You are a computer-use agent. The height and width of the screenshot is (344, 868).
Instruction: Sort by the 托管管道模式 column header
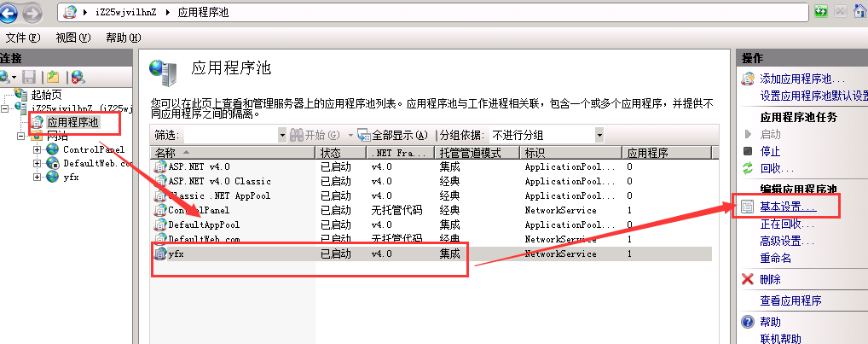(477, 152)
